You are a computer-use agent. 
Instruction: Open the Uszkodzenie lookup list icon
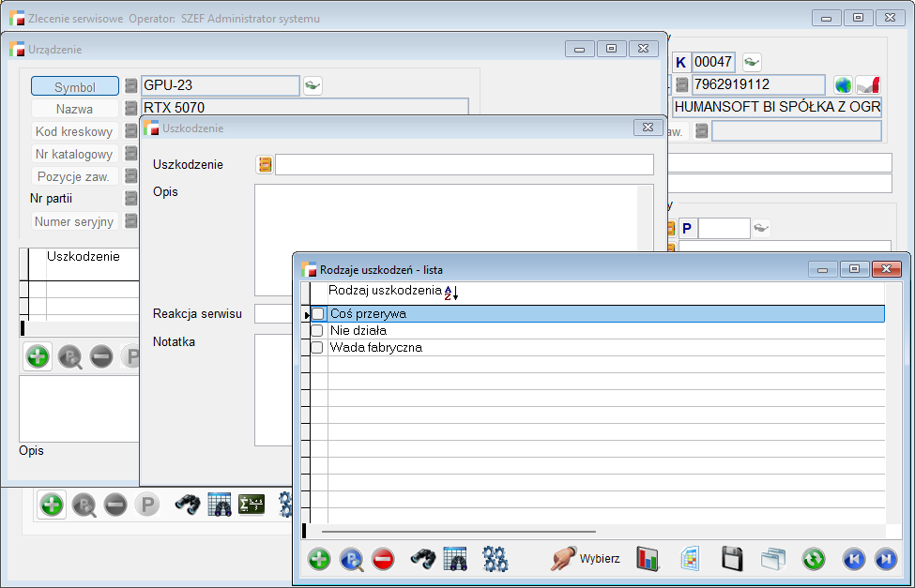coord(265,165)
